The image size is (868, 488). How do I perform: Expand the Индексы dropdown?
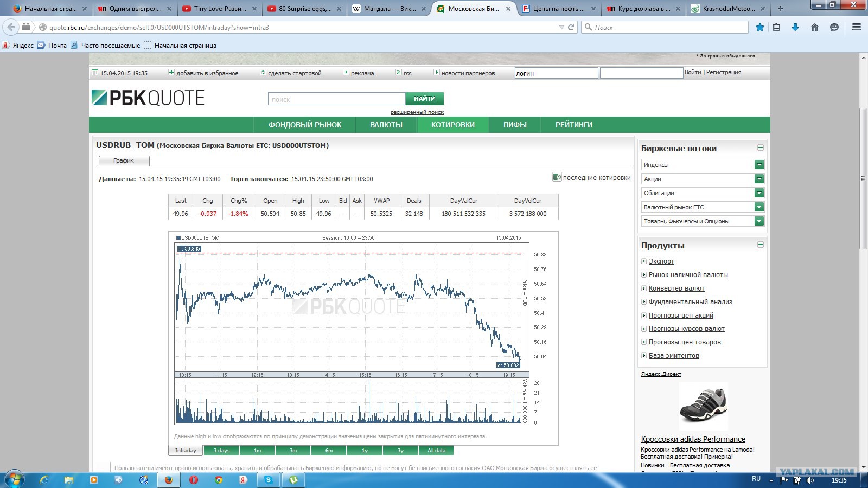759,165
